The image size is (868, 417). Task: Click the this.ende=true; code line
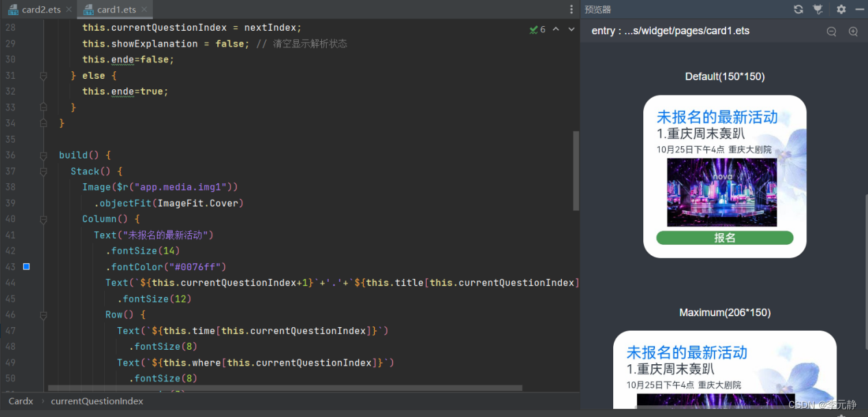125,91
